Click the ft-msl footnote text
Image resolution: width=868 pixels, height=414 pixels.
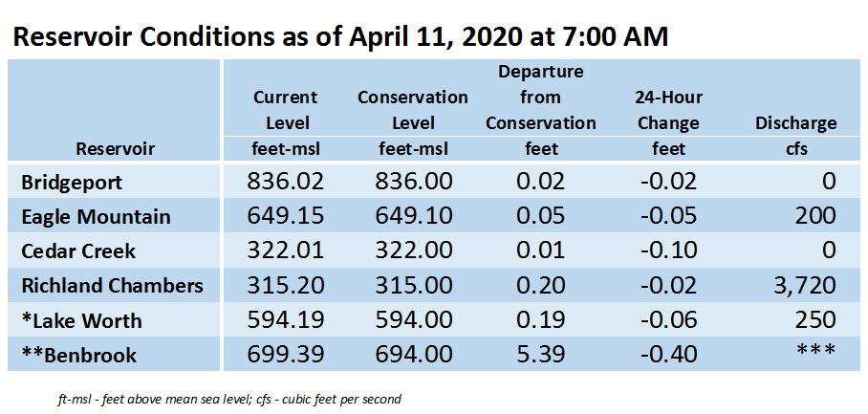click(x=228, y=399)
